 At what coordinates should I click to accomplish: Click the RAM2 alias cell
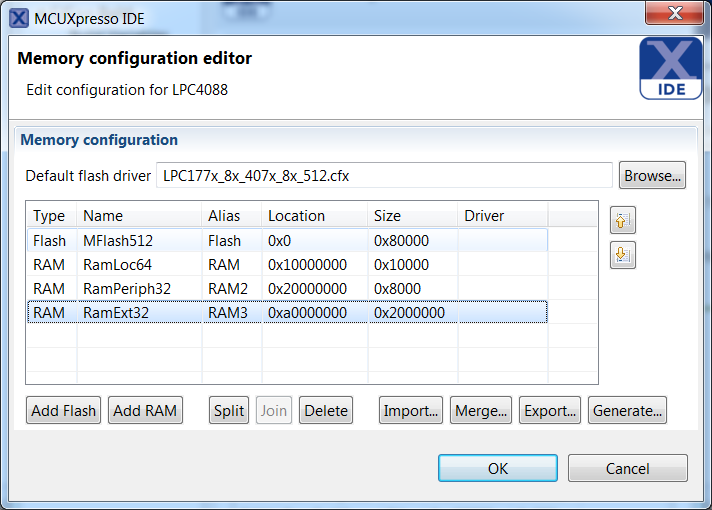click(x=232, y=288)
